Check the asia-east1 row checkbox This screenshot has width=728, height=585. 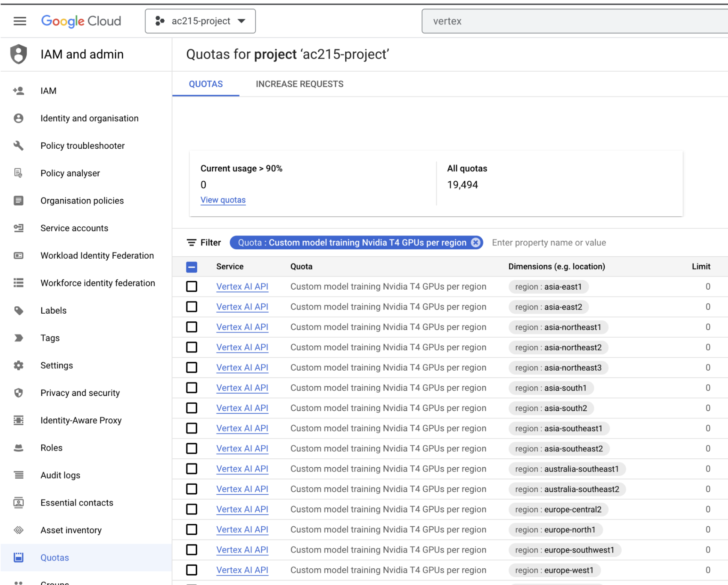[192, 286]
